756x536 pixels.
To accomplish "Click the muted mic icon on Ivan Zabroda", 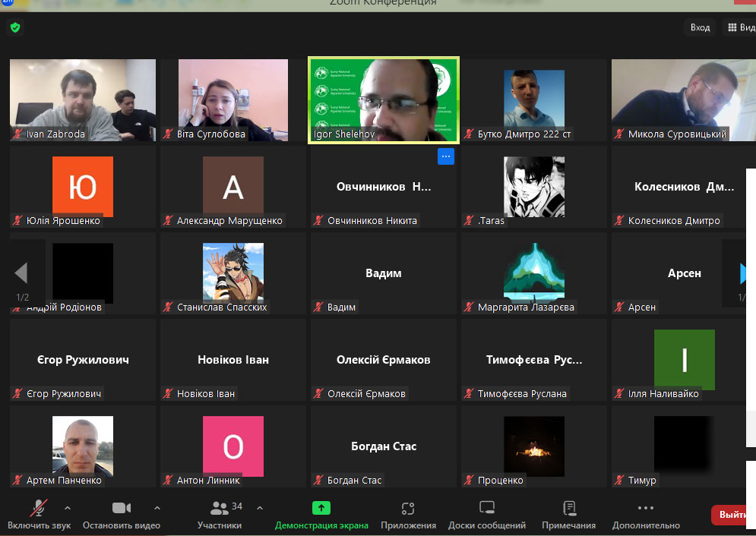I will 17,134.
